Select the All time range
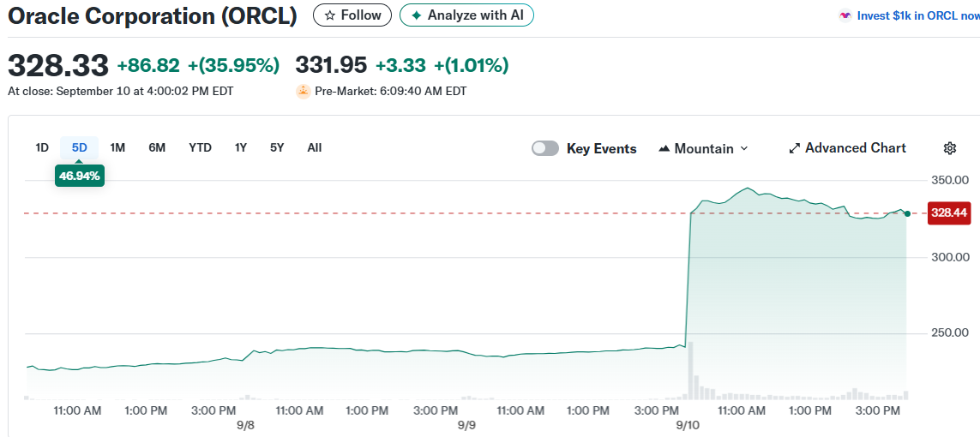The width and height of the screenshot is (980, 437). (x=315, y=148)
